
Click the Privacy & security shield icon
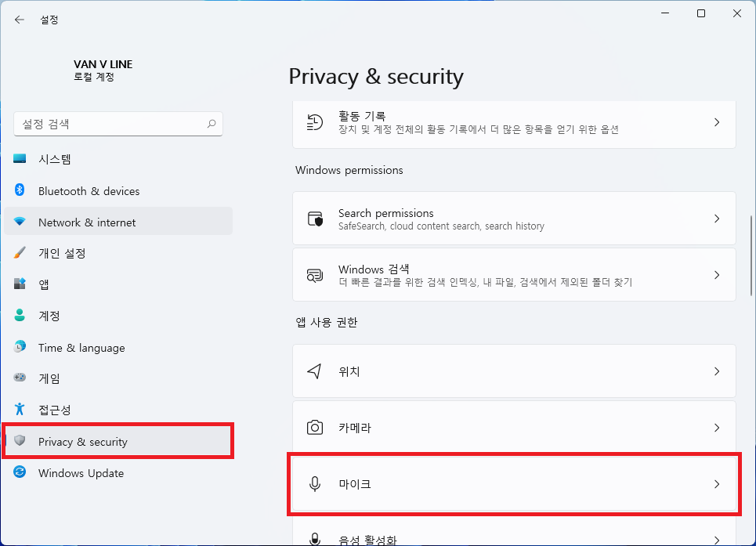click(20, 440)
